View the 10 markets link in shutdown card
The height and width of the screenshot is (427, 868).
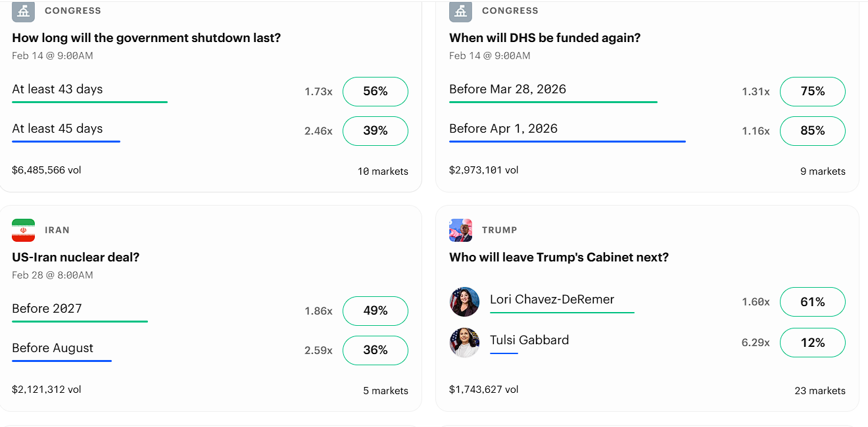[x=383, y=171]
